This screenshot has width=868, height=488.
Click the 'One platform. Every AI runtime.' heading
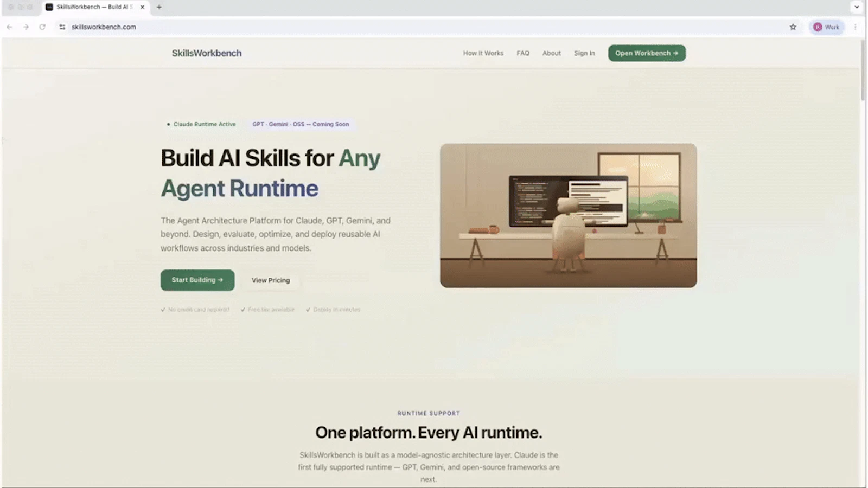[429, 433]
